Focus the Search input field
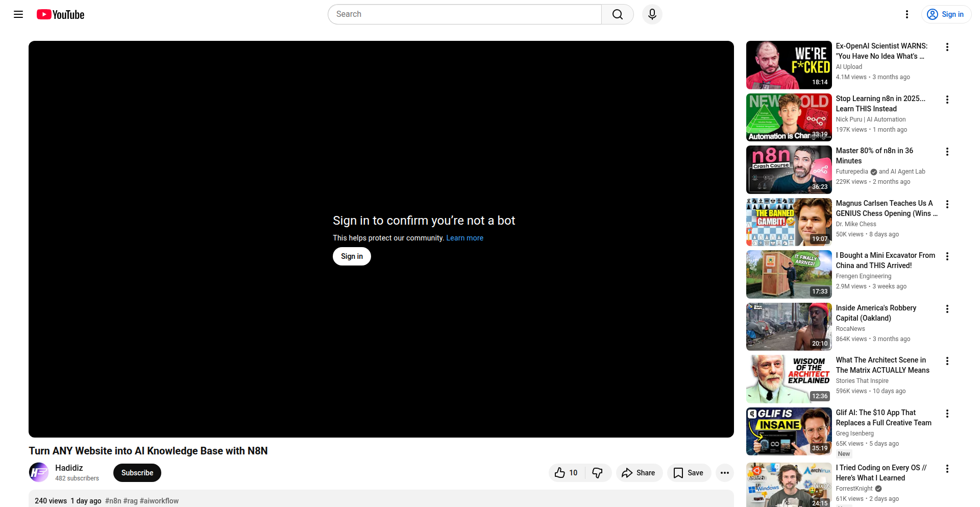The width and height of the screenshot is (980, 507). tap(464, 14)
